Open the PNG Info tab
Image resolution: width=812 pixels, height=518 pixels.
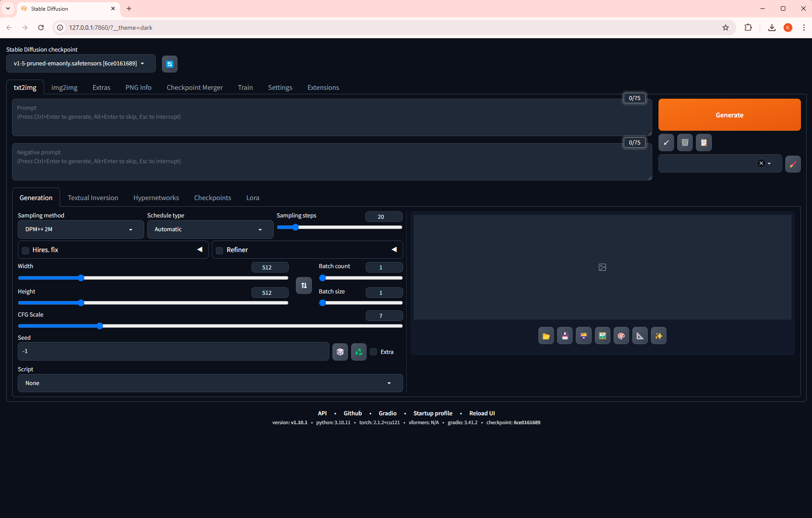138,88
